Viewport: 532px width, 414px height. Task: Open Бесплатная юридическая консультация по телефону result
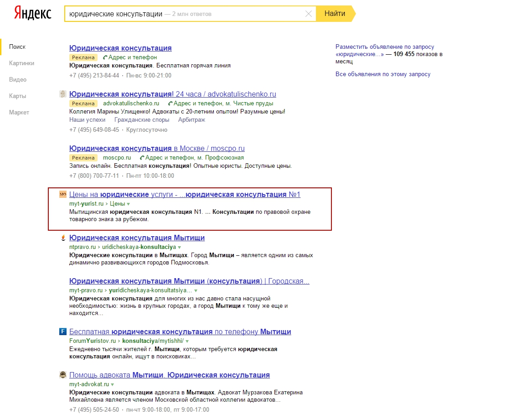coord(180,331)
